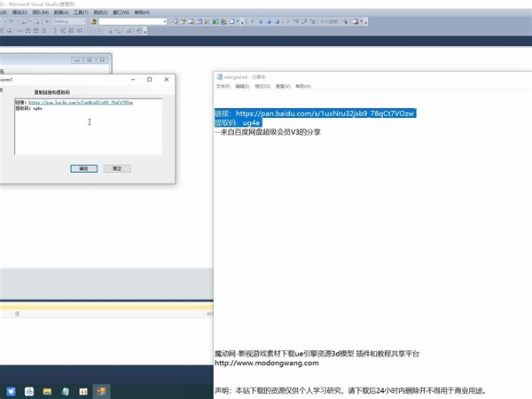Click the start debugging play arrow
Screen dimensions: 532x399
[47, 21]
